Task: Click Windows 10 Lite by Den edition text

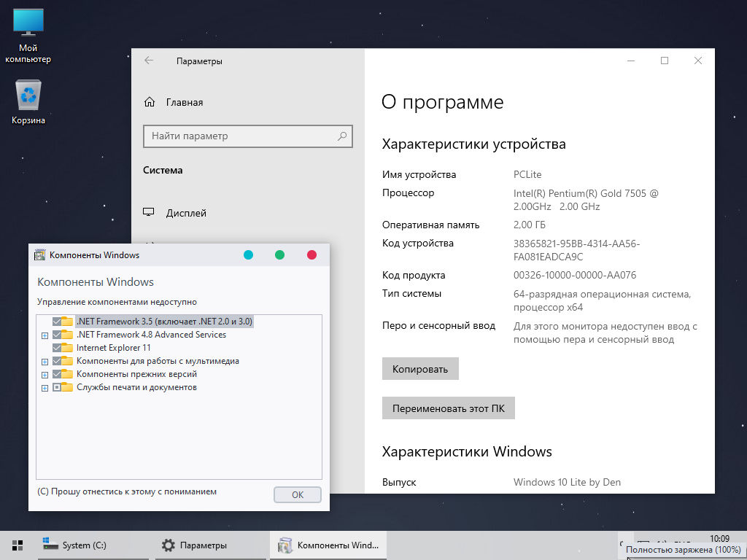Action: [x=567, y=483]
